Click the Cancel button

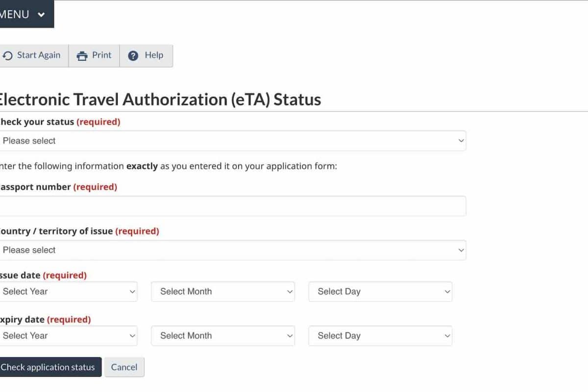124,367
